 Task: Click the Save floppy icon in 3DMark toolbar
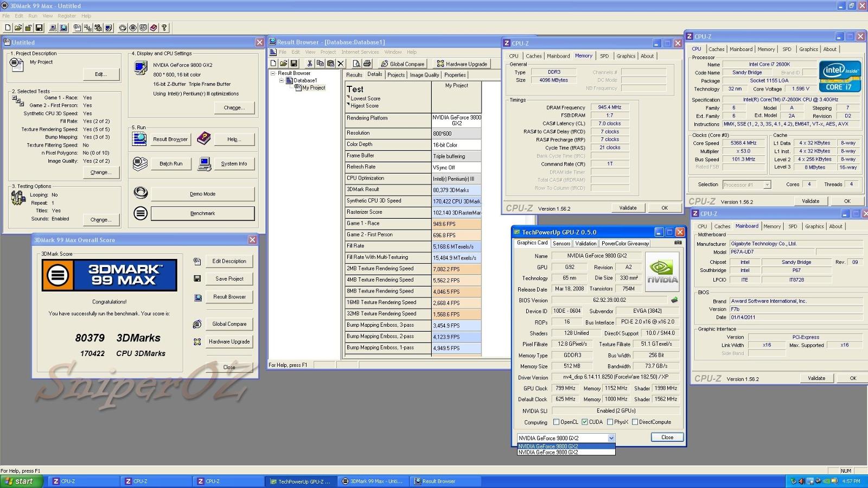pyautogui.click(x=39, y=27)
